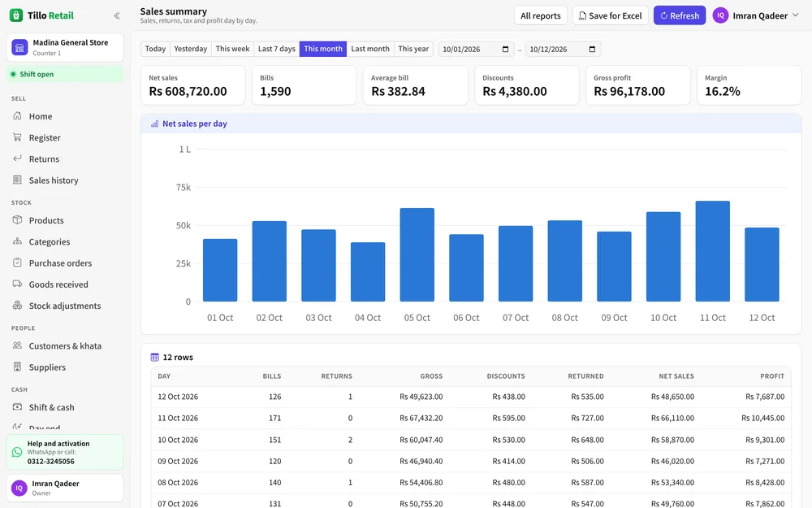Image resolution: width=812 pixels, height=508 pixels.
Task: Select the Today range tab
Action: 155,49
